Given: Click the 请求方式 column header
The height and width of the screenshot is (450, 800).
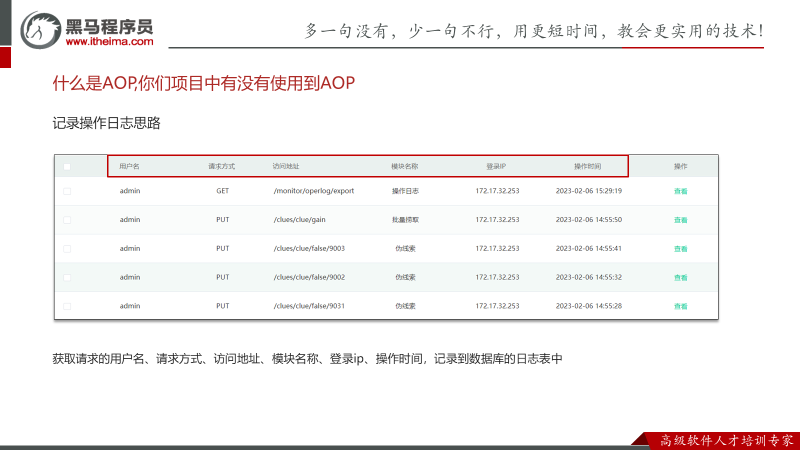Looking at the screenshot, I should [221, 166].
